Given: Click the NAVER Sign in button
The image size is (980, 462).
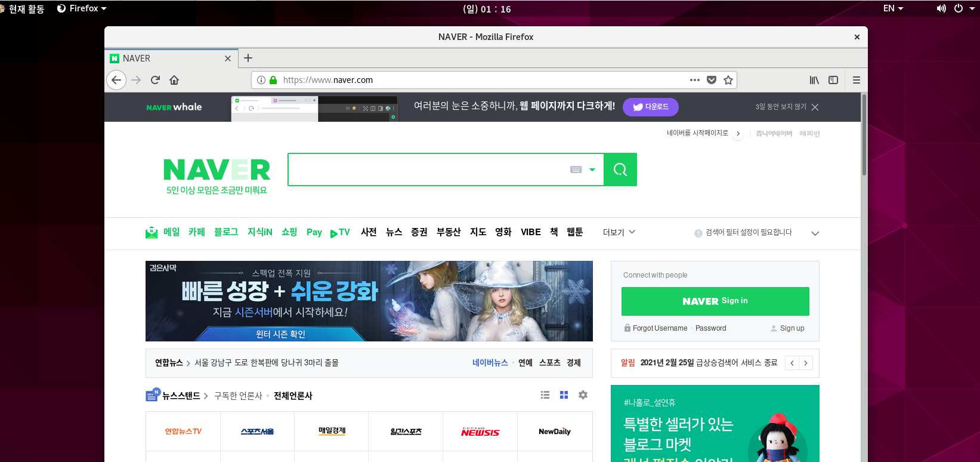Looking at the screenshot, I should (715, 301).
